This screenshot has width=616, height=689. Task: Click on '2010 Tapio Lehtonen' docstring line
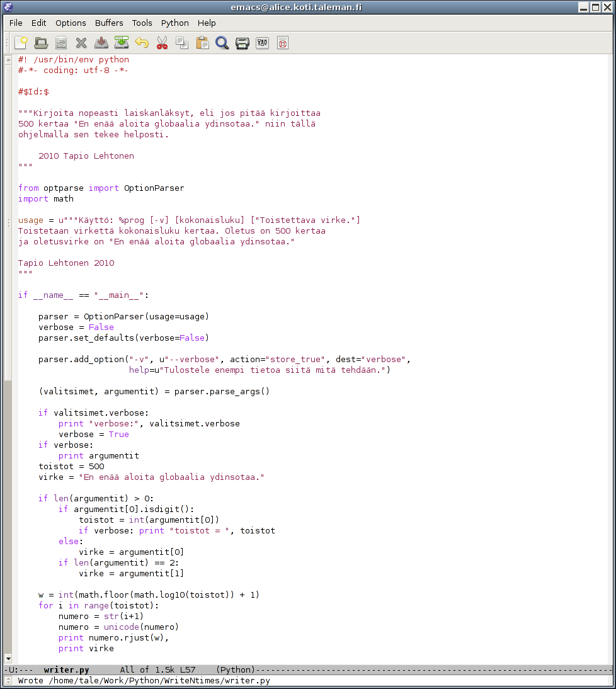[86, 156]
